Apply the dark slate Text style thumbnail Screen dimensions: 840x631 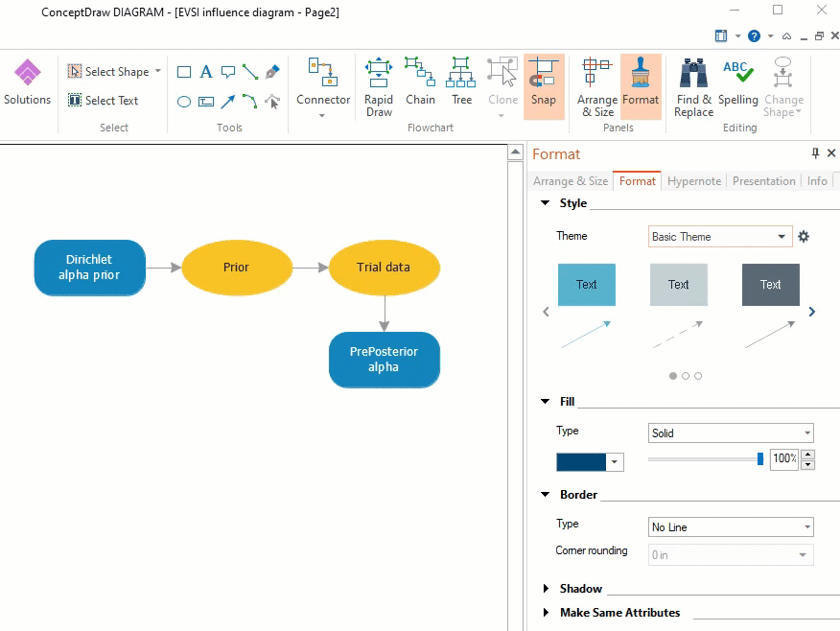pos(771,285)
